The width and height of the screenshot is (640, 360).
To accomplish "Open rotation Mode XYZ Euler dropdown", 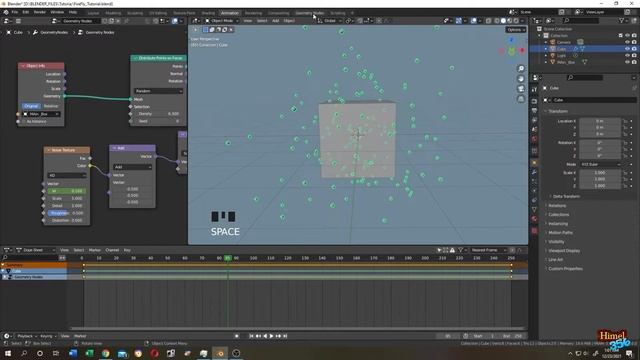I will point(600,164).
